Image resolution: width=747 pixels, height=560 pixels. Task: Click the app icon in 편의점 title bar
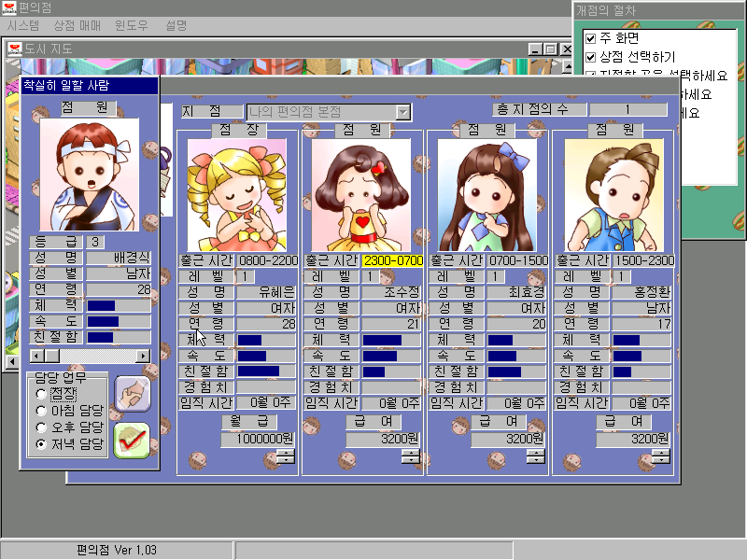9,7
